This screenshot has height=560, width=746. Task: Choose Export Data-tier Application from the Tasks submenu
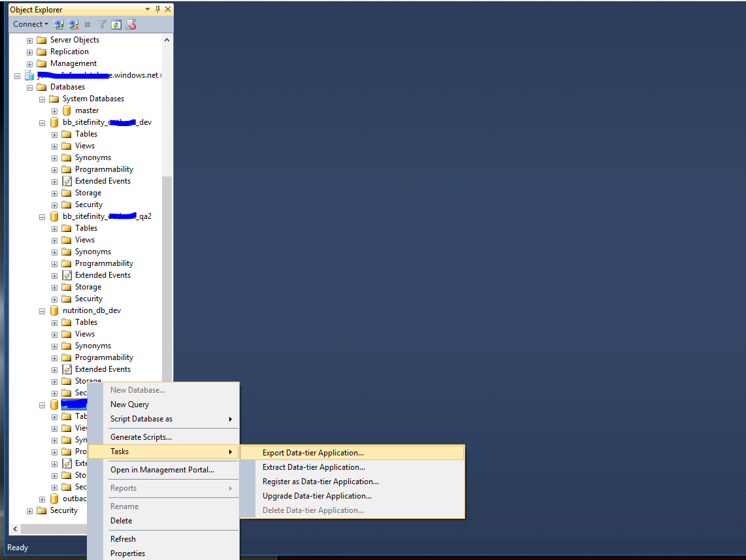[313, 452]
